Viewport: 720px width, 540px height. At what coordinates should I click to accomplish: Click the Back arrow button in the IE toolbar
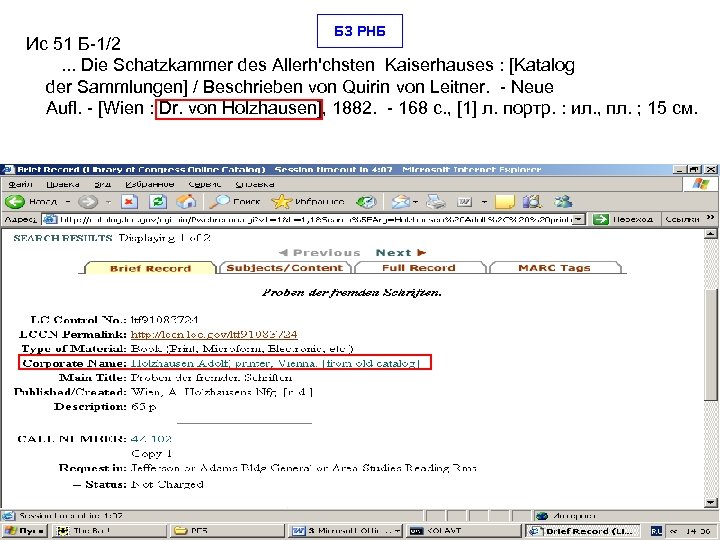[15, 201]
